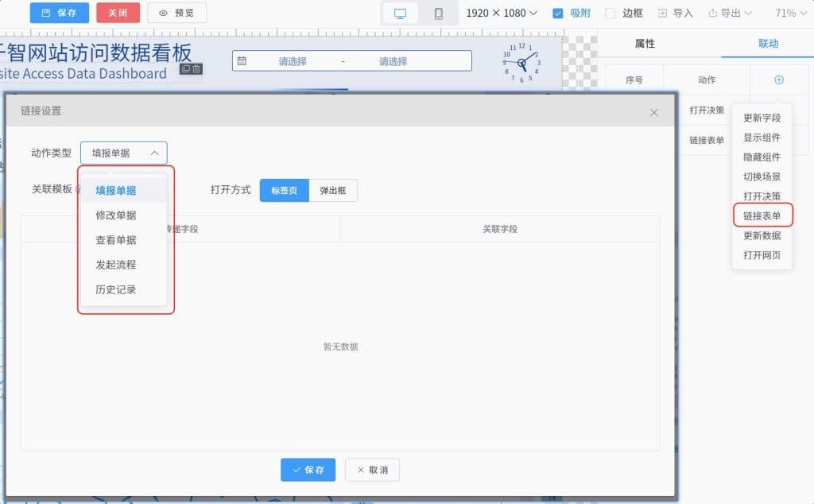Open the 71% zoom dropdown
The image size is (814, 504).
pyautogui.click(x=791, y=13)
